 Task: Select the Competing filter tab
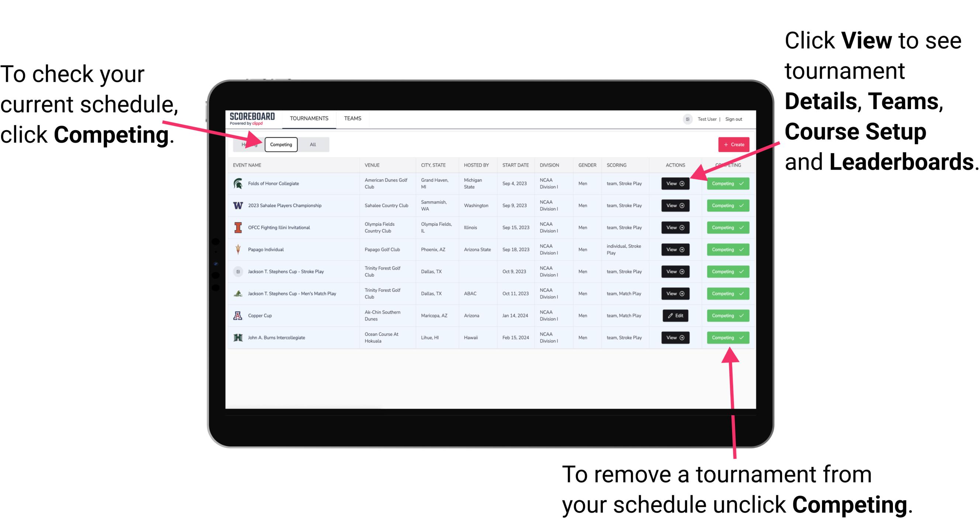(280, 144)
